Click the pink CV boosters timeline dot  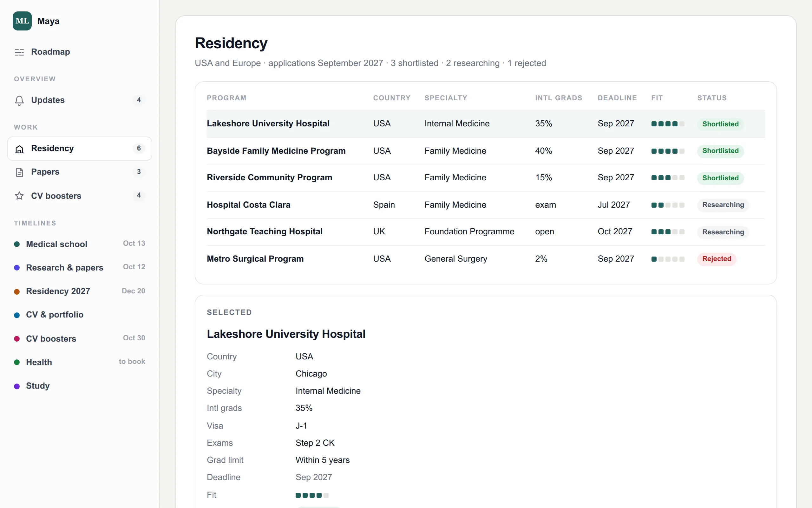[17, 339]
